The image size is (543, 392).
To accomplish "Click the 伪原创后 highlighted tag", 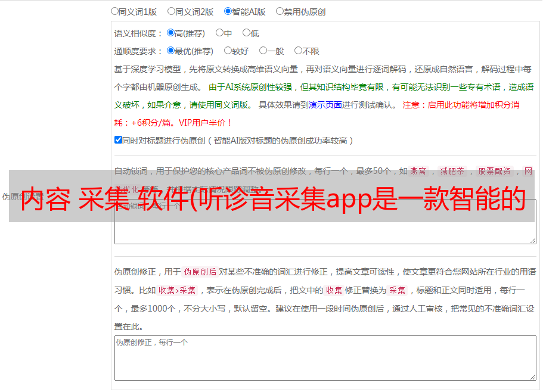I will 200,272.
